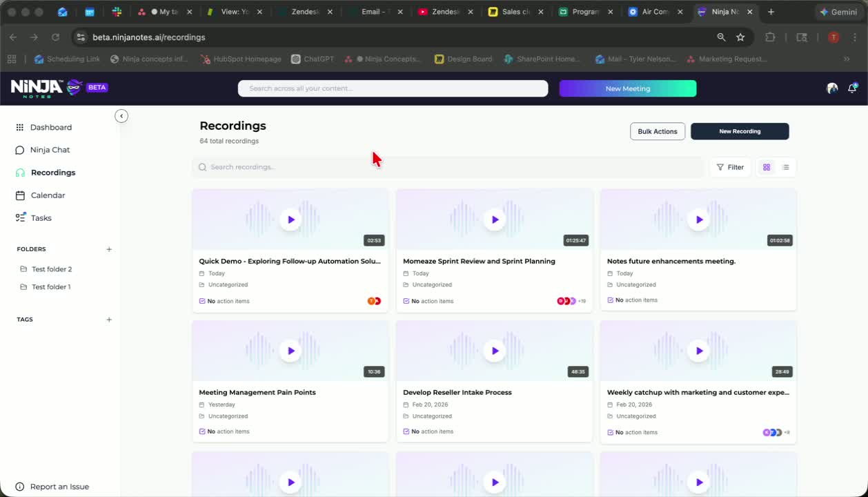Open Test folder 1
Viewport: 868px width, 497px height.
(51, 286)
